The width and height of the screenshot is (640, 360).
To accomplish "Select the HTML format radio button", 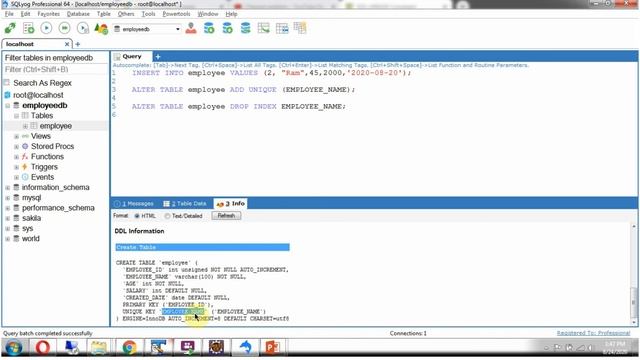I will (137, 216).
